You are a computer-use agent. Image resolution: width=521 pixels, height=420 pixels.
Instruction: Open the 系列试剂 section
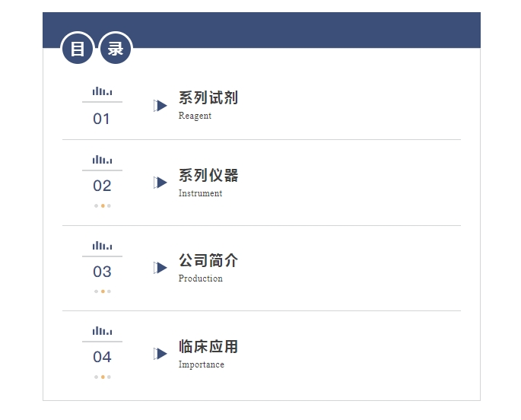point(208,98)
